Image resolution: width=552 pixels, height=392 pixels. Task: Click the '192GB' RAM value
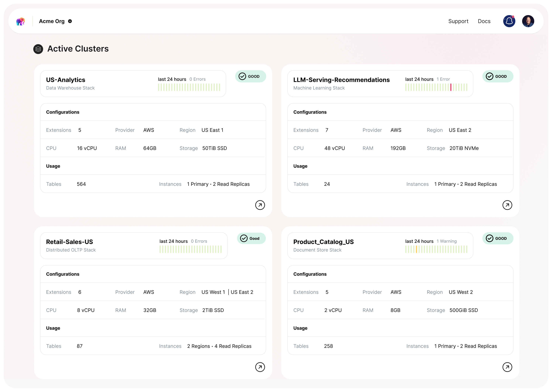pyautogui.click(x=398, y=148)
